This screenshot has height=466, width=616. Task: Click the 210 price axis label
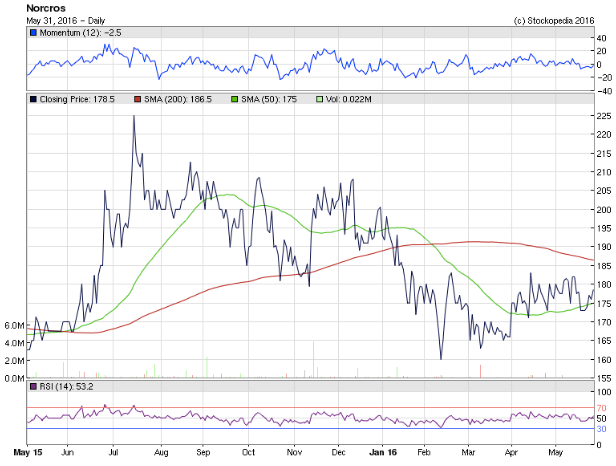pyautogui.click(x=604, y=172)
